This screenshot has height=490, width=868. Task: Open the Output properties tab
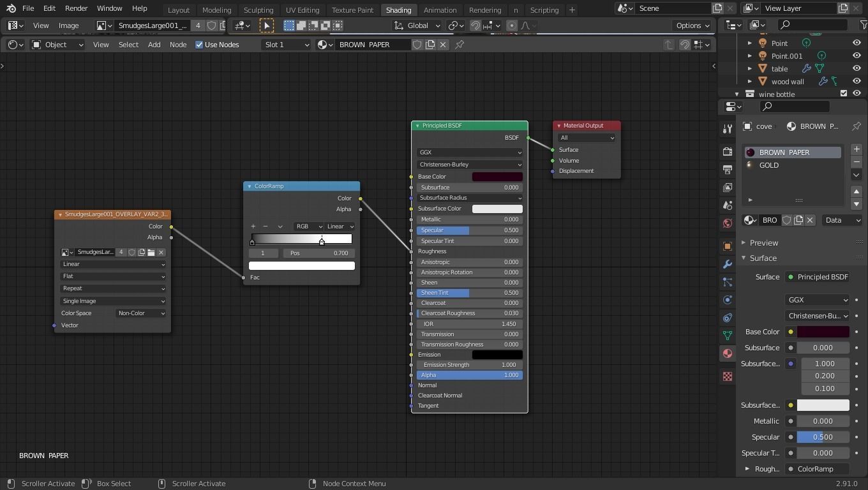pos(727,169)
